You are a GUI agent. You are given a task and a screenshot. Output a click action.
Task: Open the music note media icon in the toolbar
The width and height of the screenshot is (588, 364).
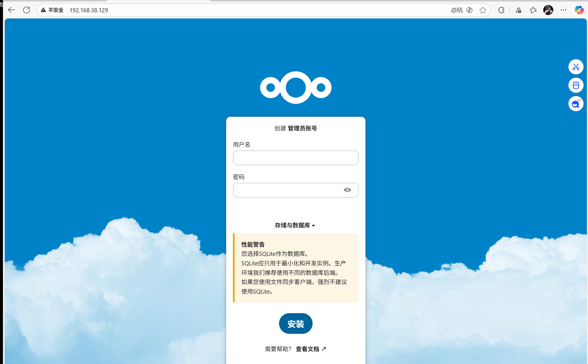(518, 10)
